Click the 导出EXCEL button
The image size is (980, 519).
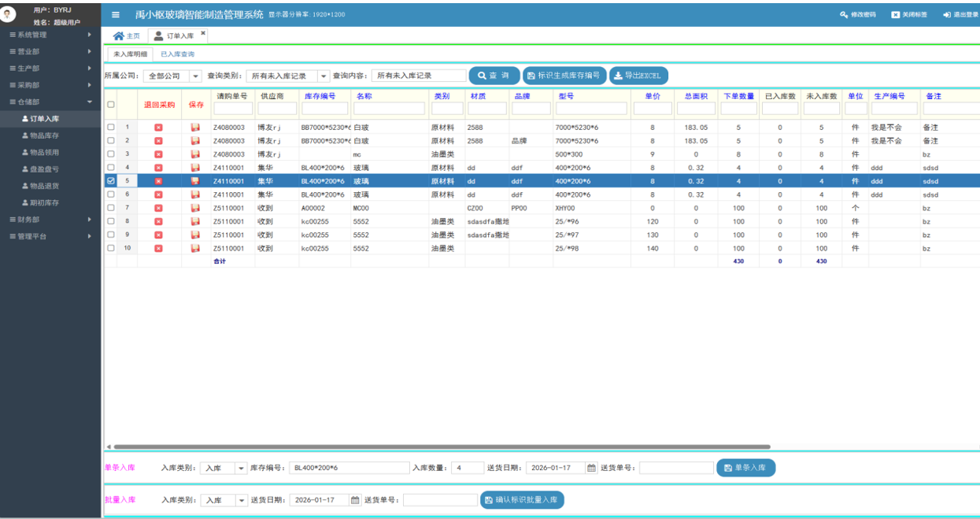pos(638,76)
